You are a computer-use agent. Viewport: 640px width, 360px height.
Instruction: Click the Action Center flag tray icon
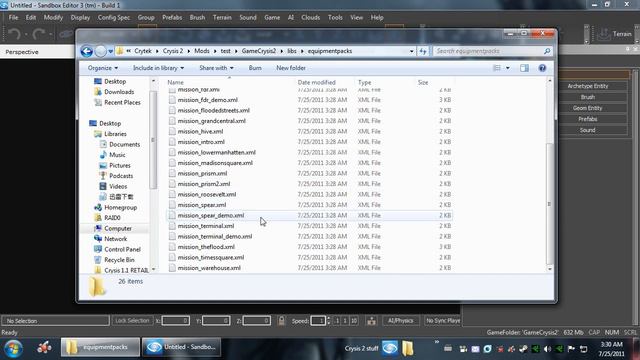click(x=571, y=349)
